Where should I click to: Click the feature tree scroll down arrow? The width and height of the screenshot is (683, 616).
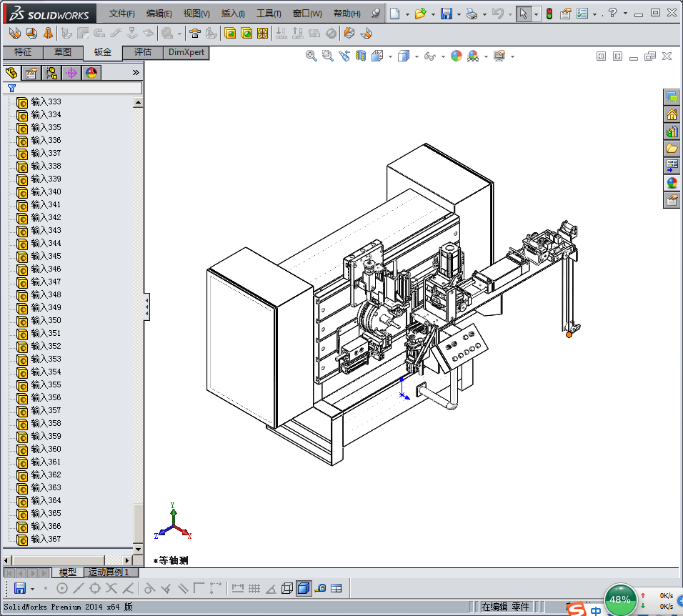click(x=138, y=549)
